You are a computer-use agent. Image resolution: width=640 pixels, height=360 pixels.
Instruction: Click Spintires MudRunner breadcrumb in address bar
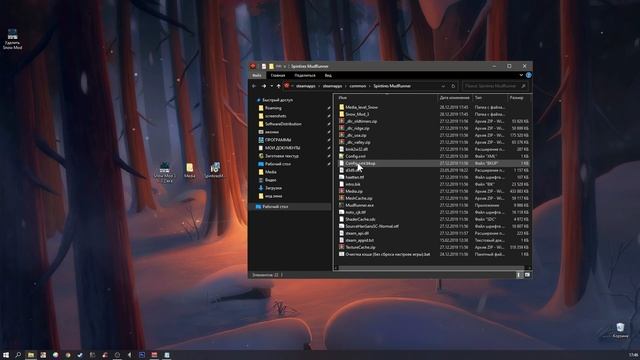pos(392,86)
